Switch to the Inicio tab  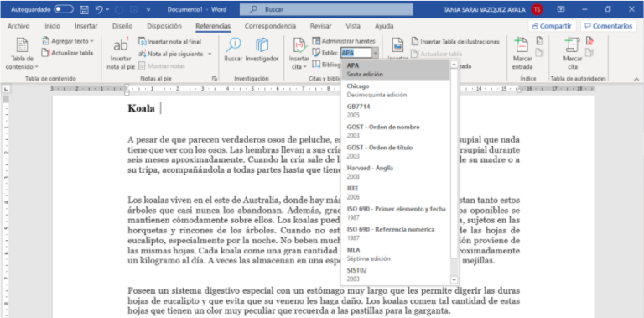(52, 26)
